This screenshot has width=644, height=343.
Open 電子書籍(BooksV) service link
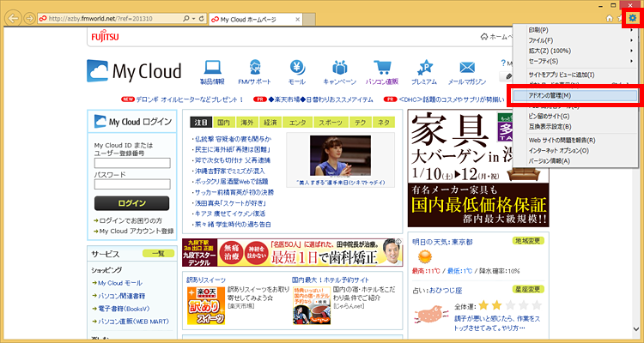[x=125, y=309]
